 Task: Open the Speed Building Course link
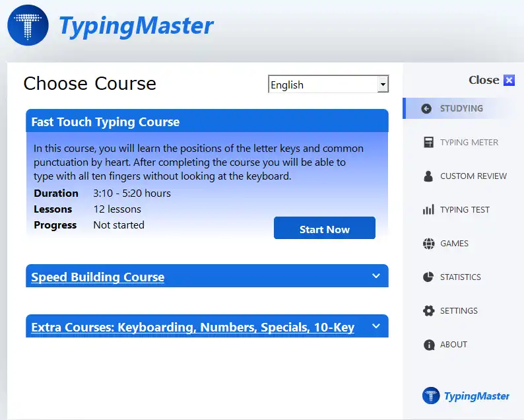pos(98,277)
